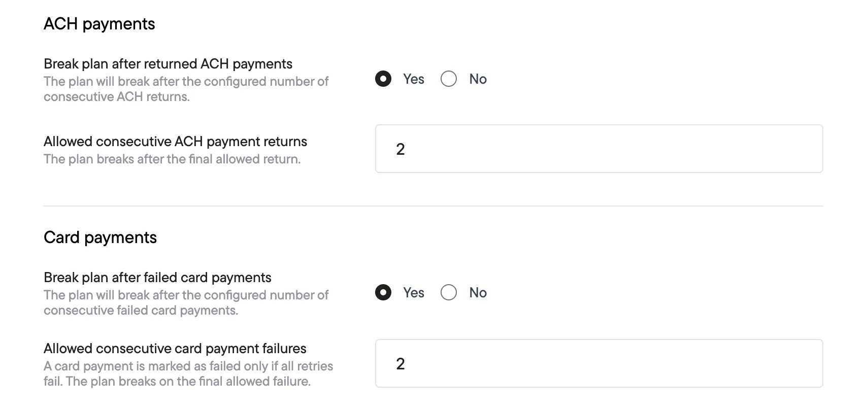Select No radio circle for card plan break
The width and height of the screenshot is (868, 409).
449,293
